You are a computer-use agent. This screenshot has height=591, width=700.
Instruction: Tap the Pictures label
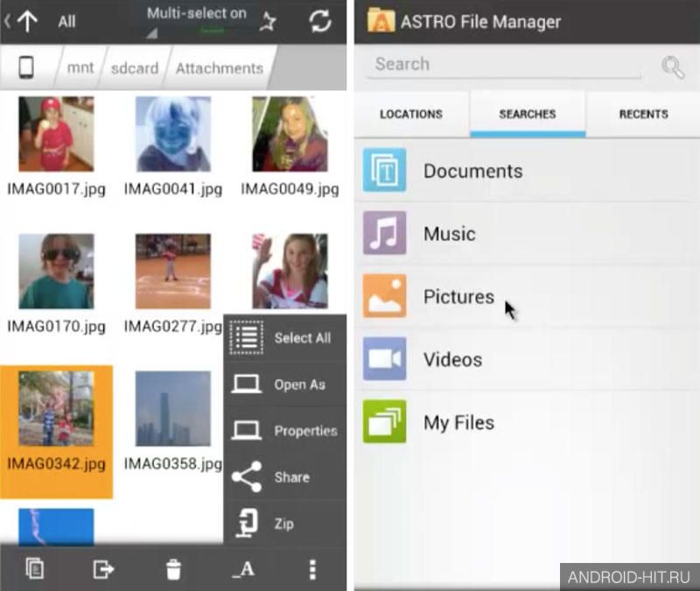coord(458,297)
